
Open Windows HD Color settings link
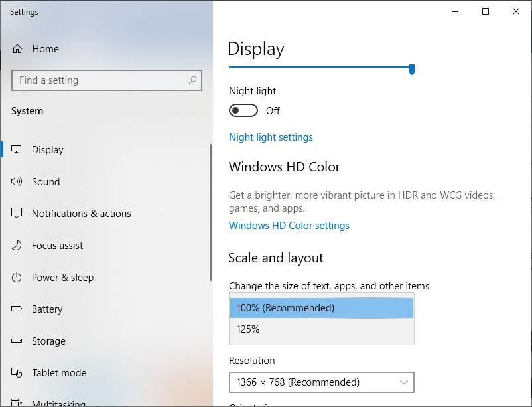[289, 226]
